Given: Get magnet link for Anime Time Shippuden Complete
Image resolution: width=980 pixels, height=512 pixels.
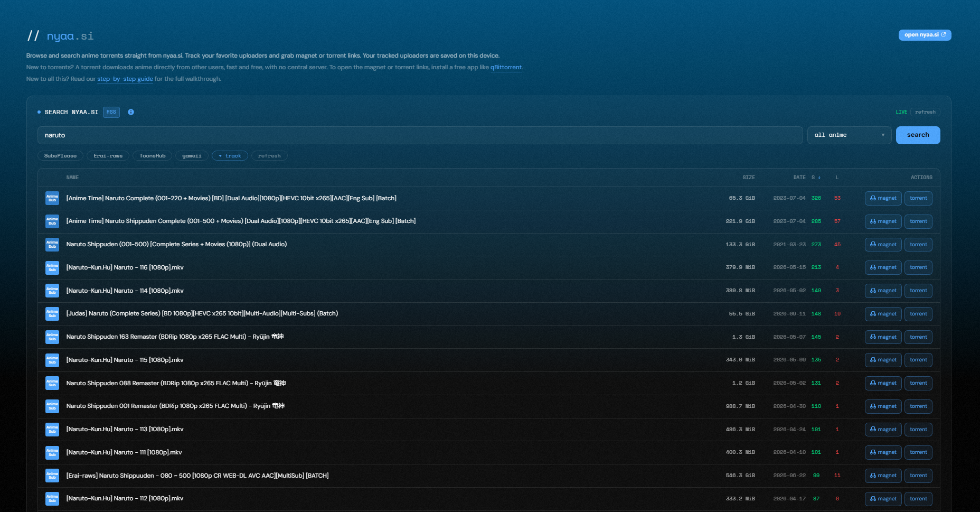Looking at the screenshot, I should [883, 221].
